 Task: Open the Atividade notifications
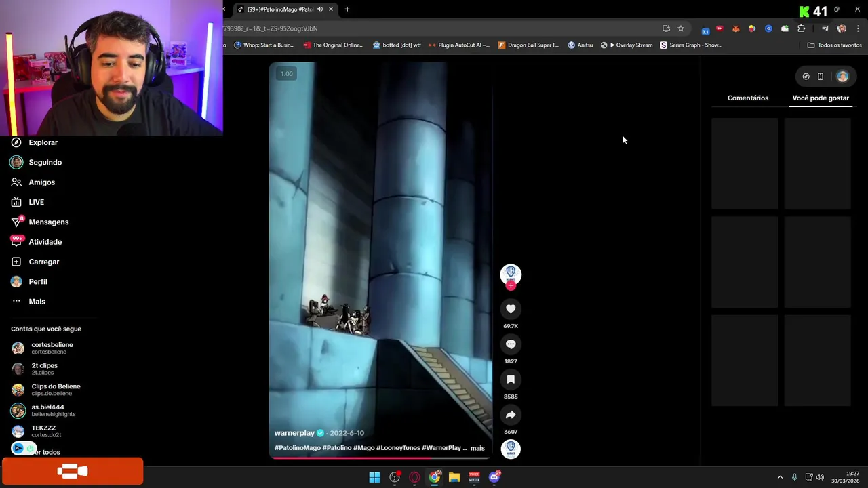pyautogui.click(x=36, y=242)
